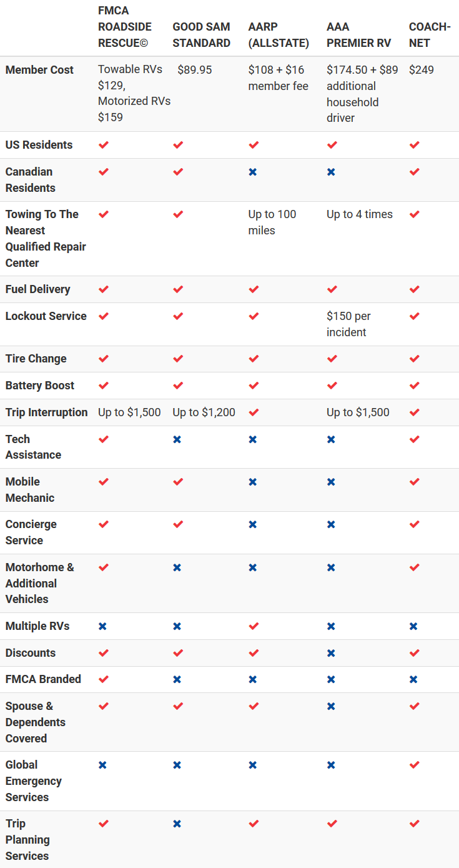
Task: Click Good Sam cross for Trip Planning Services
Action: tap(177, 824)
